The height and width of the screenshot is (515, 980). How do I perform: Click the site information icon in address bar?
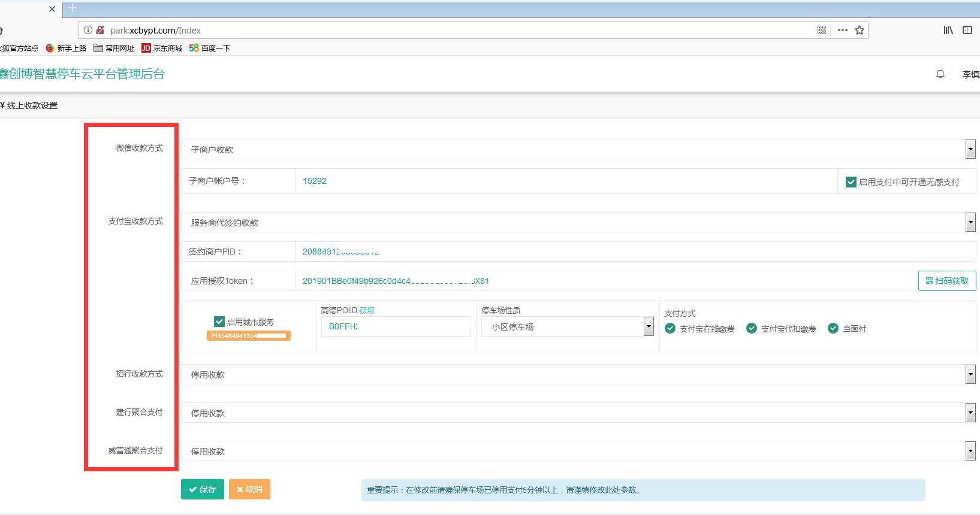[x=88, y=30]
